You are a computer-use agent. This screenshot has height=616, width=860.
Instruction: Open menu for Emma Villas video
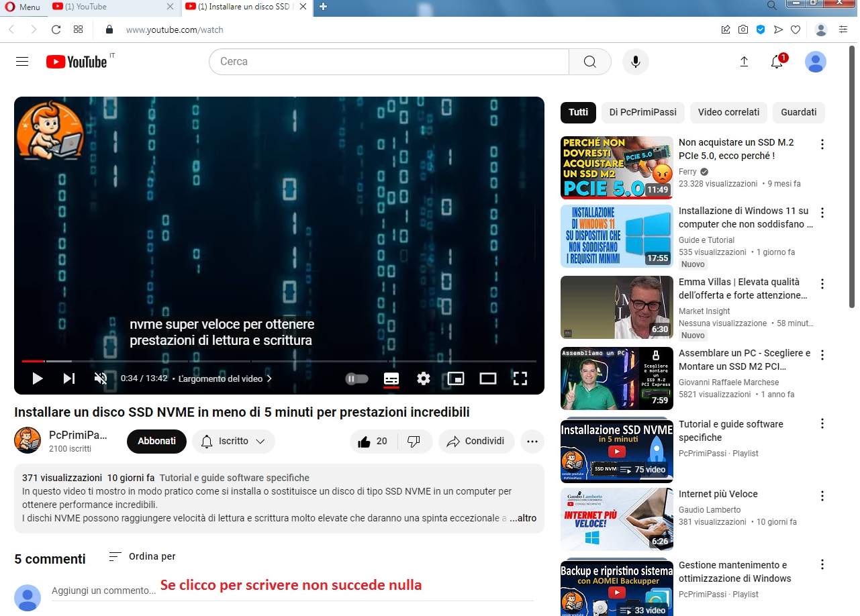822,284
